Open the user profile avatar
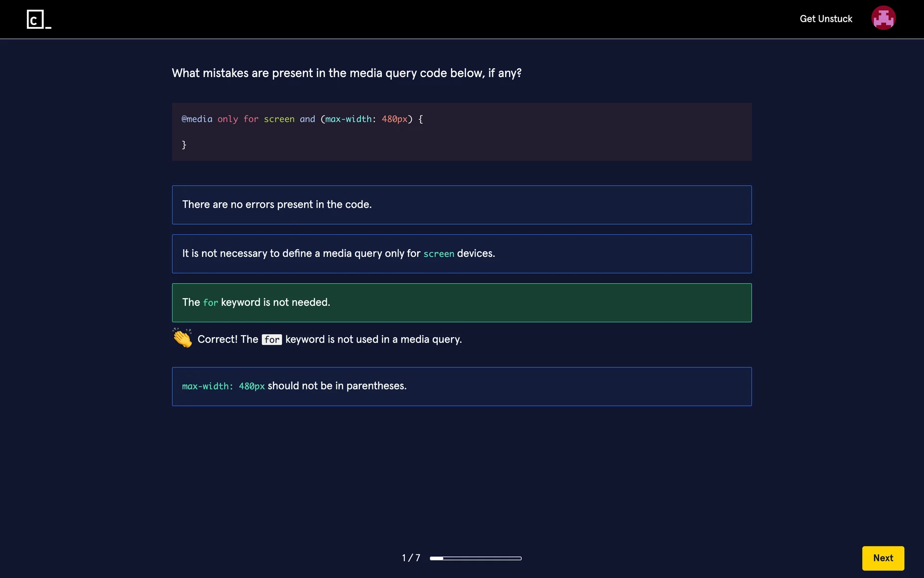Viewport: 924px width, 578px height. click(x=883, y=18)
